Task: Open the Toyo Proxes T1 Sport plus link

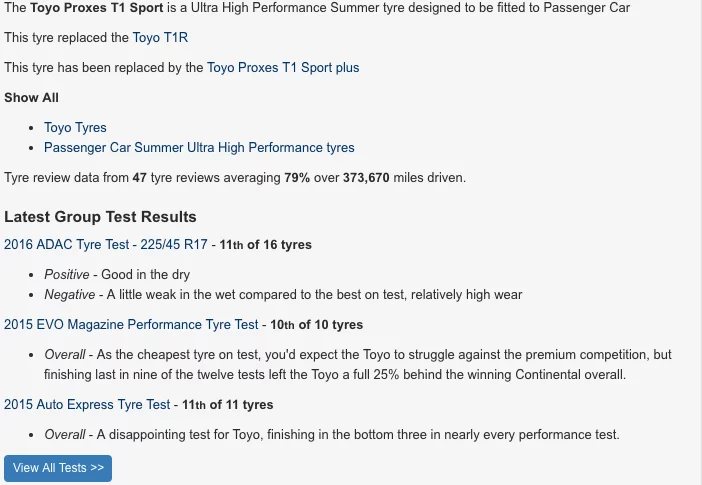Action: [283, 68]
